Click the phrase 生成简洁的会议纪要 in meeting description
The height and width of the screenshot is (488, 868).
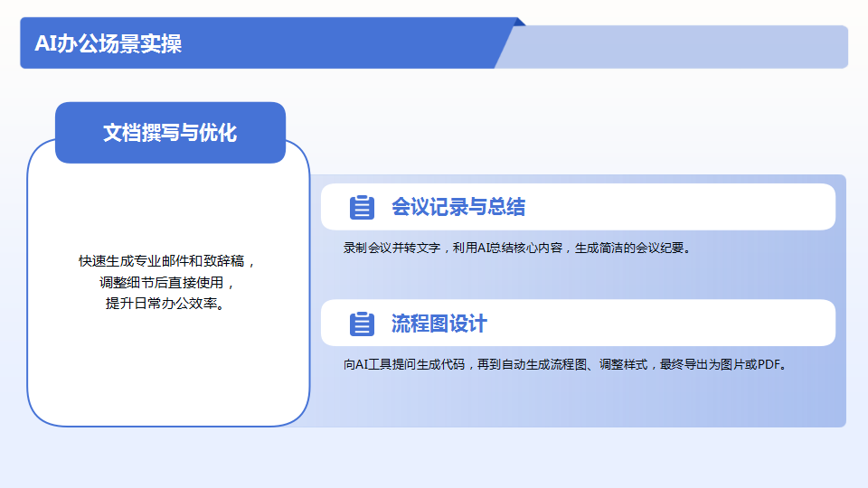pos(632,248)
